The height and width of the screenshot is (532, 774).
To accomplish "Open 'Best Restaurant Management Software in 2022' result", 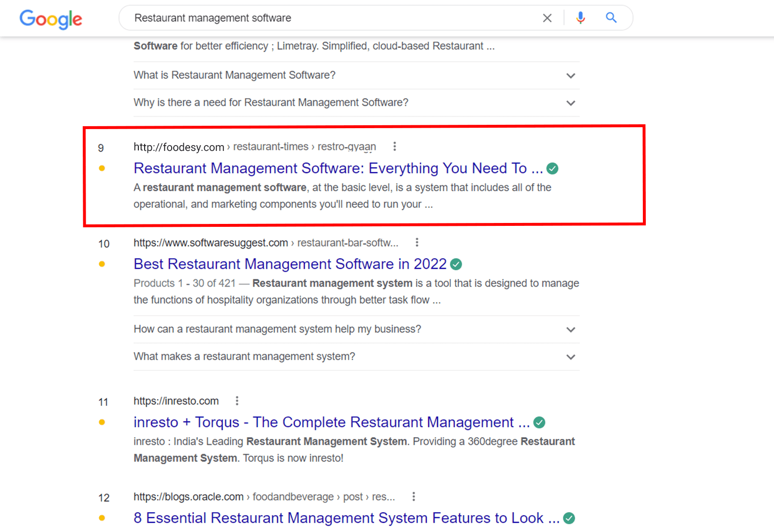I will pyautogui.click(x=289, y=264).
